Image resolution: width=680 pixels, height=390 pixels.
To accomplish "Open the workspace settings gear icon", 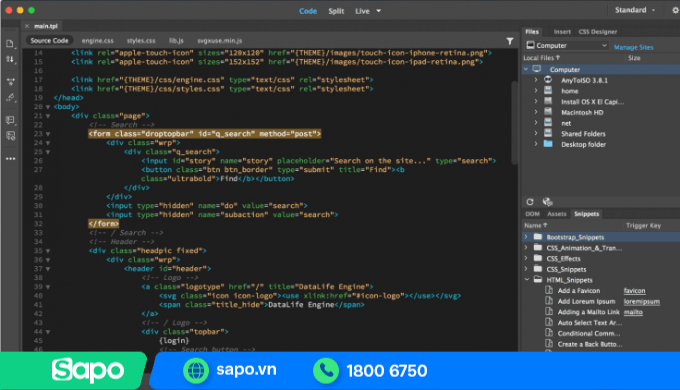I will click(x=675, y=10).
